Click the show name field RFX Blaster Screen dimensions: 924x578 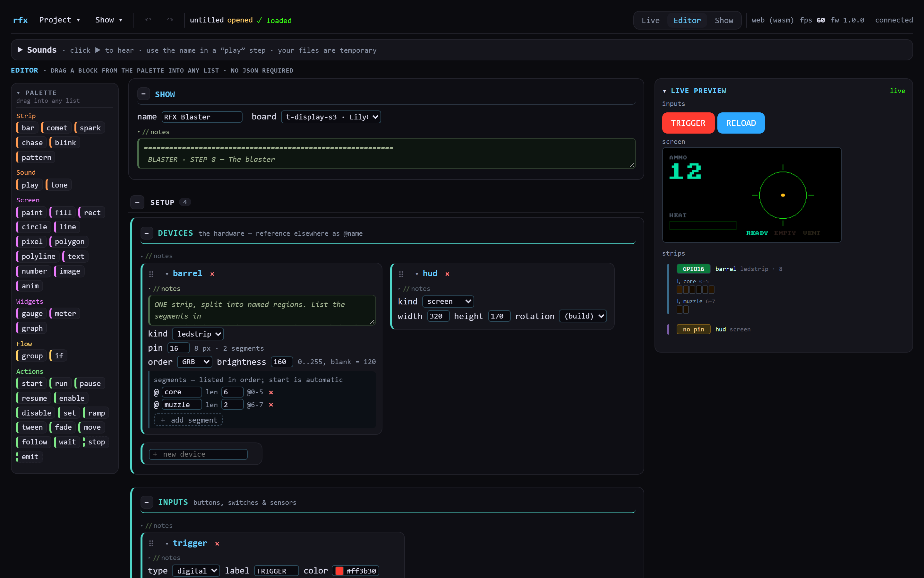(x=202, y=117)
